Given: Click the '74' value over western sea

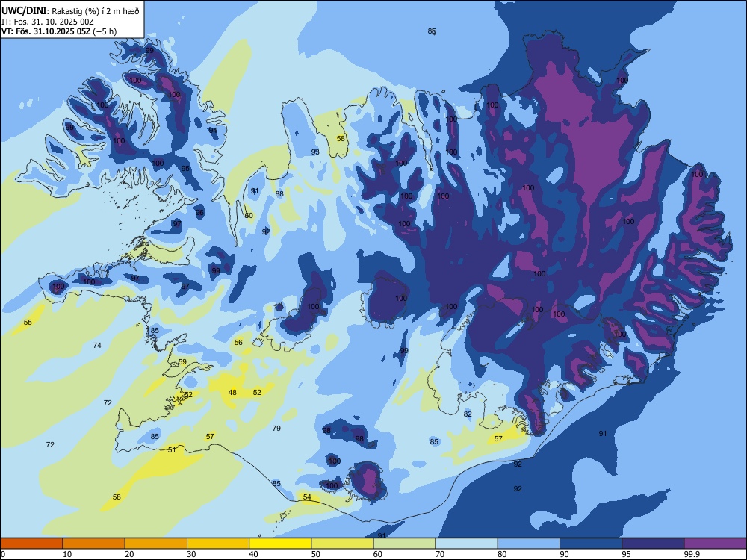Looking at the screenshot, I should 97,345.
